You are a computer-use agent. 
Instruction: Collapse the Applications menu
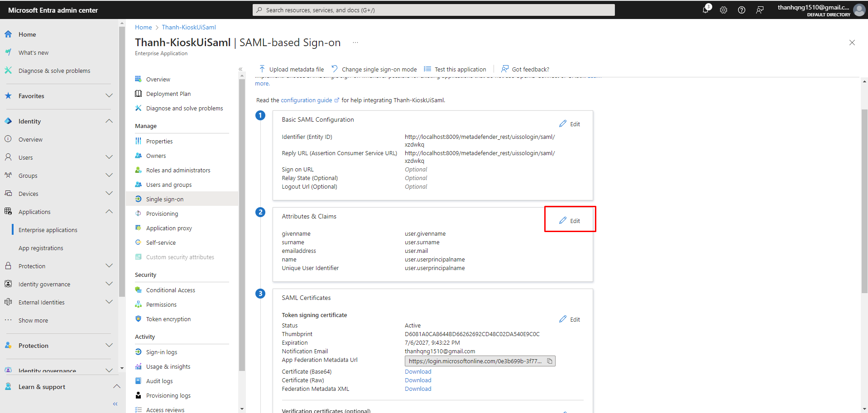pos(109,211)
